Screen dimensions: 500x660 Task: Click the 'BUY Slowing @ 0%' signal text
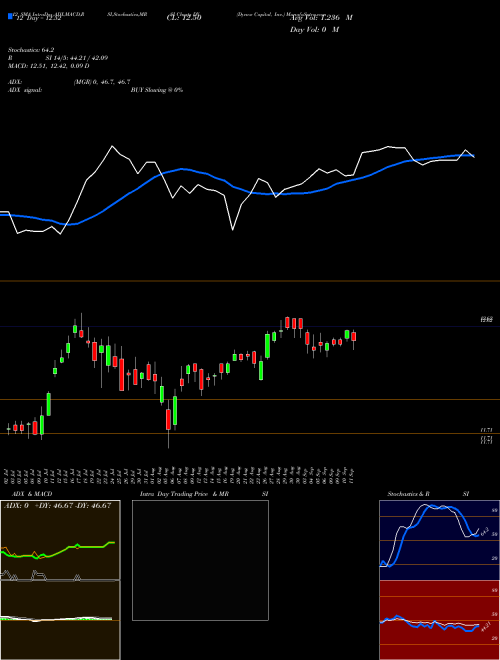click(157, 90)
